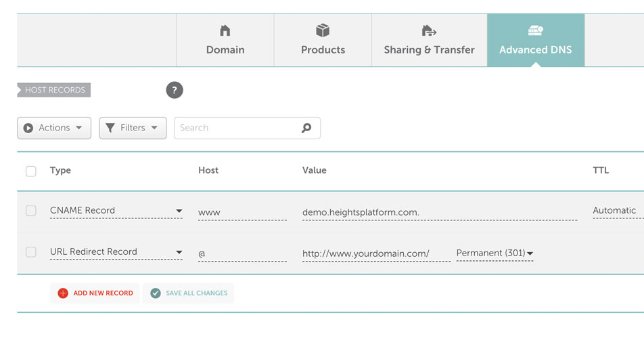Open the Host Records help question mark
The image size is (644, 340).
pos(175,90)
